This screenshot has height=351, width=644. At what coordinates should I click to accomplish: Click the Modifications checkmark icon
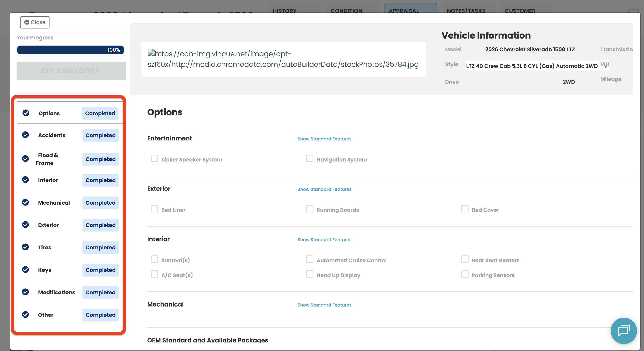point(25,292)
